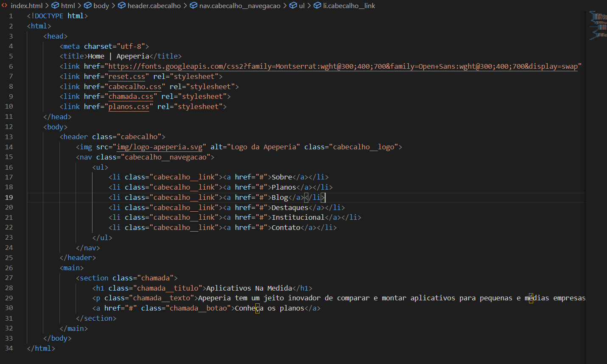Click the closing head tag
This screenshot has width=607, height=364.
[x=57, y=117]
